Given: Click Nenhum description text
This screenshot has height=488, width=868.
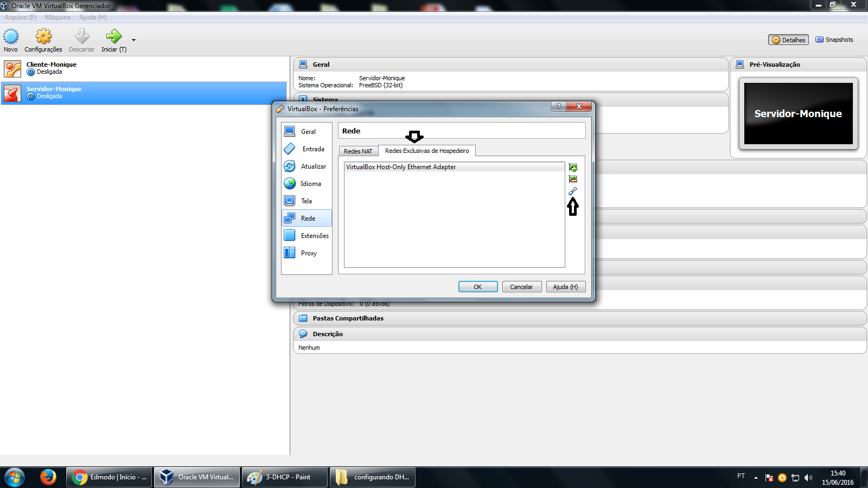Looking at the screenshot, I should point(309,348).
